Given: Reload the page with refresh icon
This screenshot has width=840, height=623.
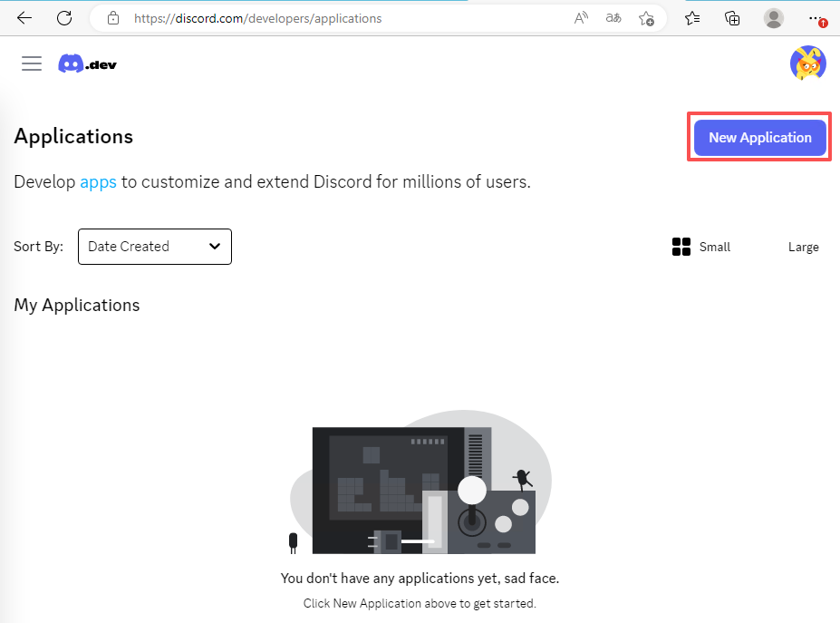Looking at the screenshot, I should (x=64, y=18).
